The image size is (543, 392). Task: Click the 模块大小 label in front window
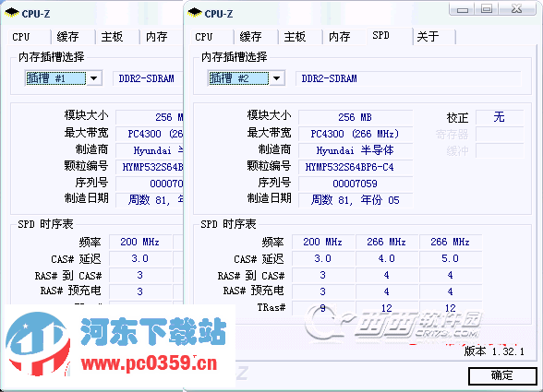point(269,115)
